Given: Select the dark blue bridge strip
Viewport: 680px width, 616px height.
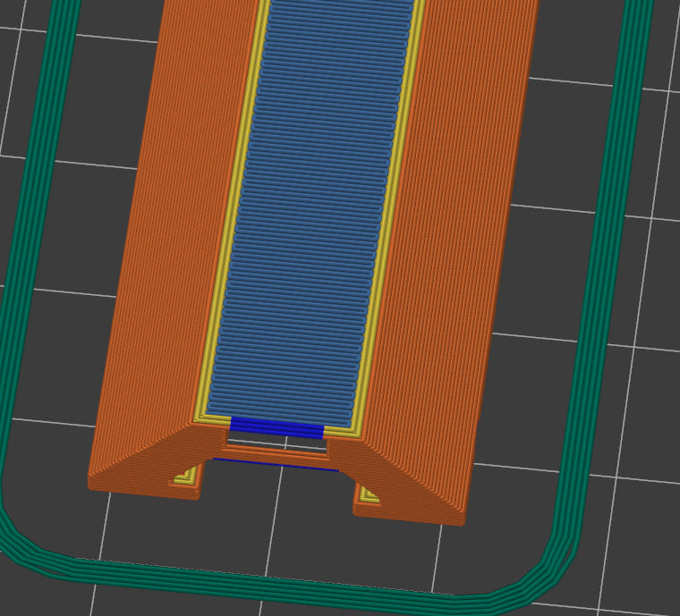Looking at the screenshot, I should 276,427.
